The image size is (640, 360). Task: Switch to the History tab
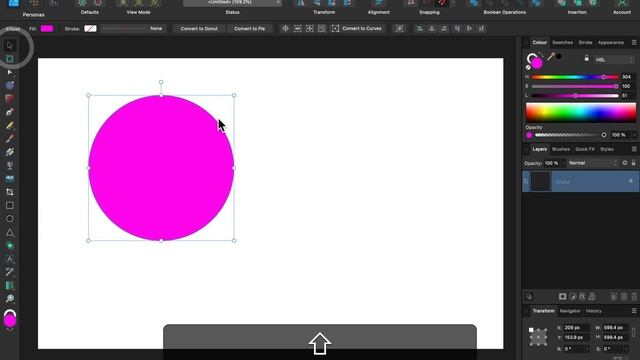pyautogui.click(x=593, y=311)
